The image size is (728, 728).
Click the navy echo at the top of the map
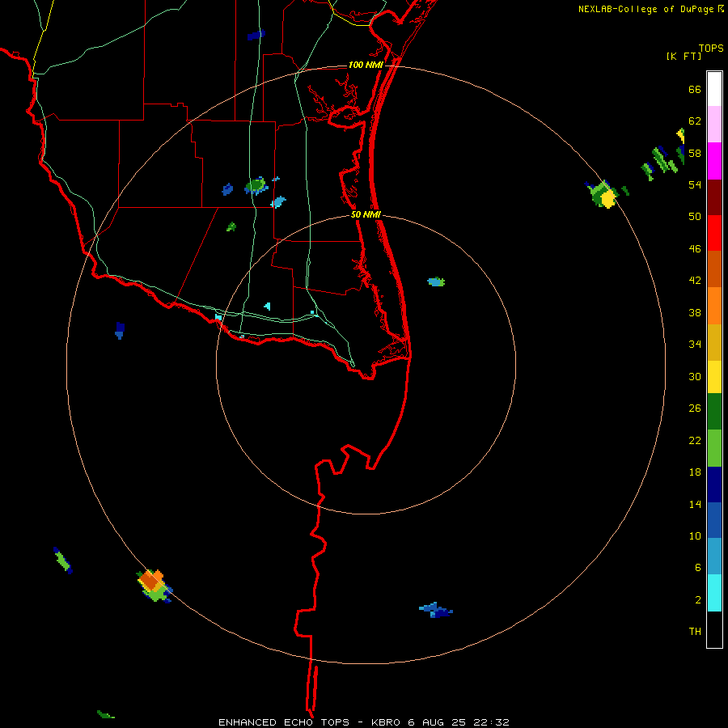click(x=256, y=35)
